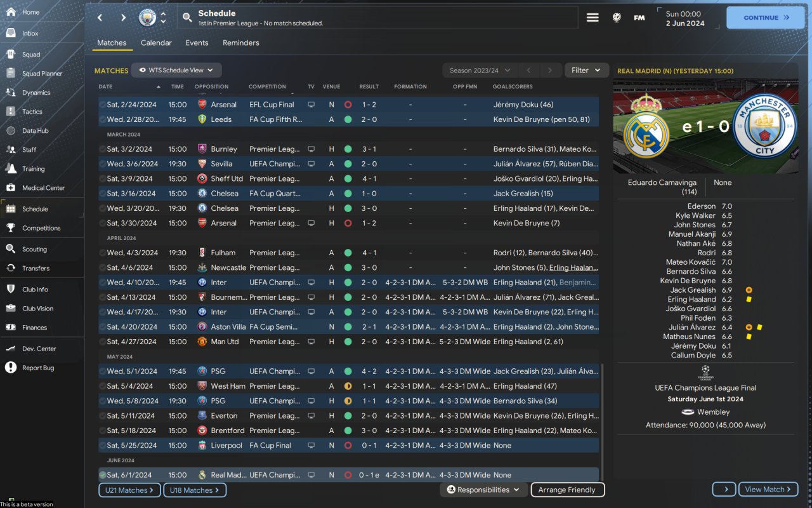The width and height of the screenshot is (812, 508).
Task: Open U18 Matches
Action: 195,490
